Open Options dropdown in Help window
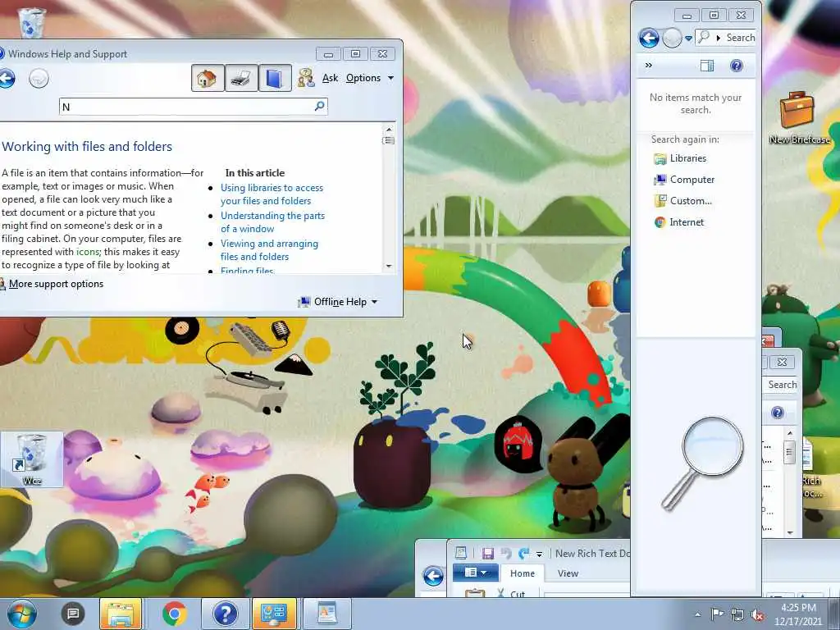The image size is (840, 630). coord(370,78)
